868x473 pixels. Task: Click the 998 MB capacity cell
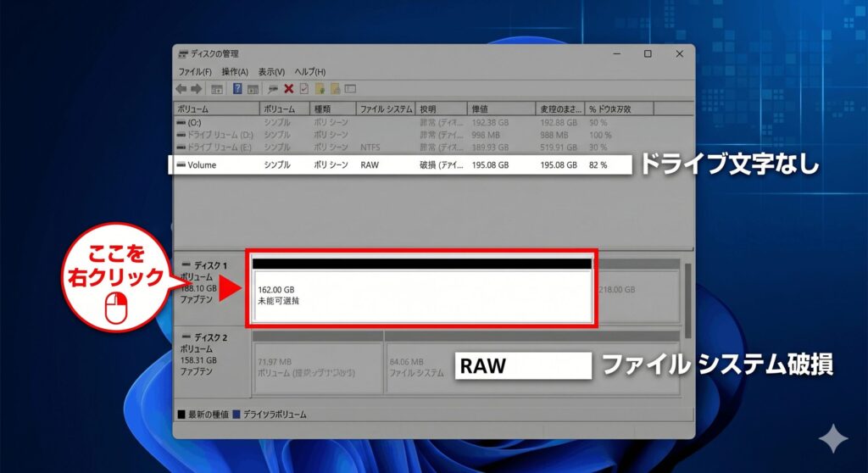(486, 135)
